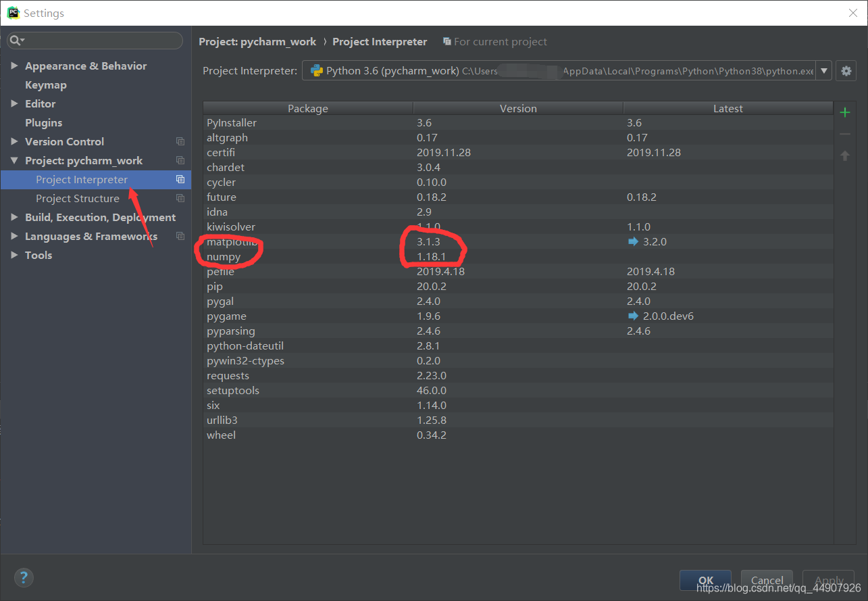Select the python-dateutil package row
The height and width of the screenshot is (601, 868).
(x=518, y=345)
